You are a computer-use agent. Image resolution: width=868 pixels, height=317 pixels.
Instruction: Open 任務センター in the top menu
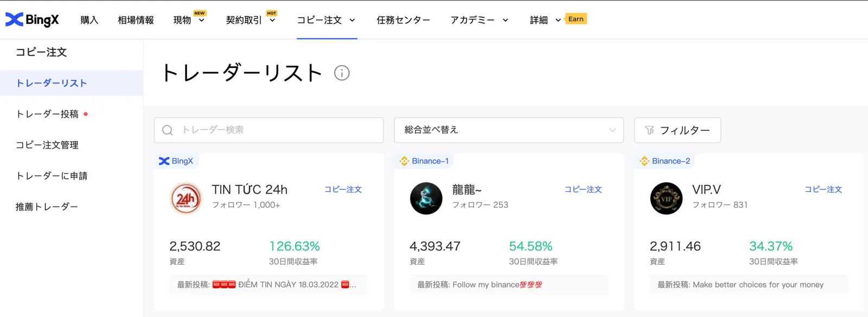tap(404, 20)
